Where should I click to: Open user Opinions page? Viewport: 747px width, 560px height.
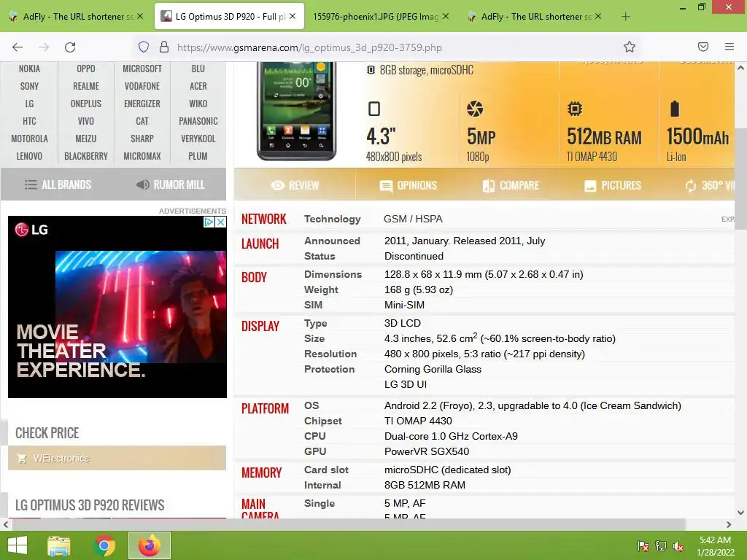pyautogui.click(x=409, y=185)
